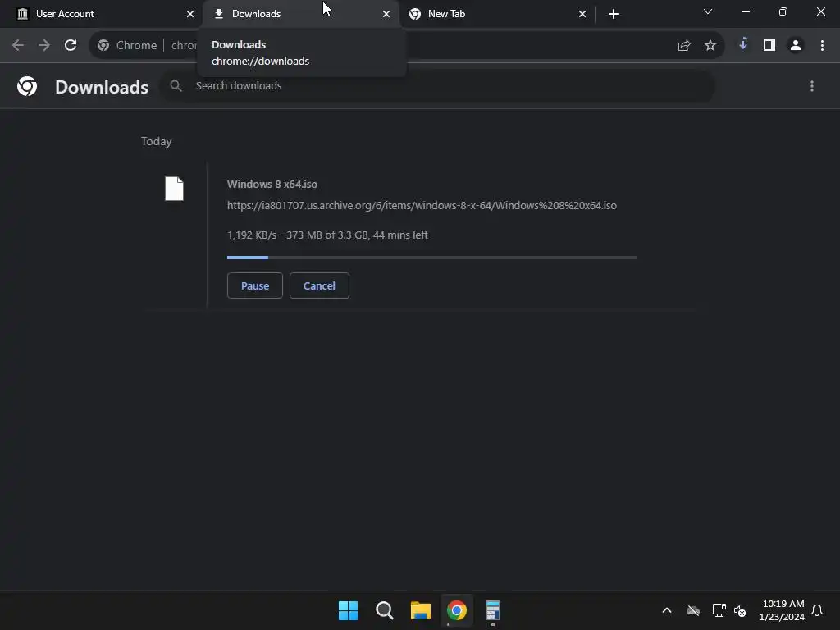840x630 pixels.
Task: Close the New Tab tab
Action: [582, 14]
